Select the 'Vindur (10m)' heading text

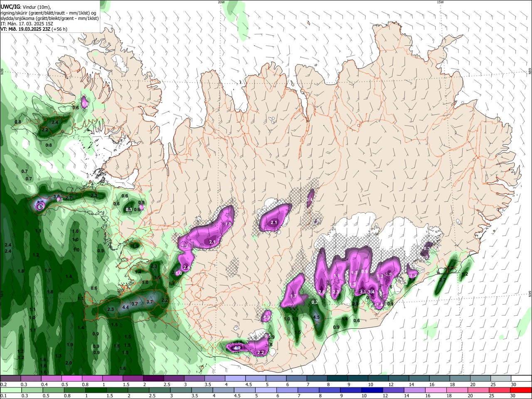(x=36, y=7)
